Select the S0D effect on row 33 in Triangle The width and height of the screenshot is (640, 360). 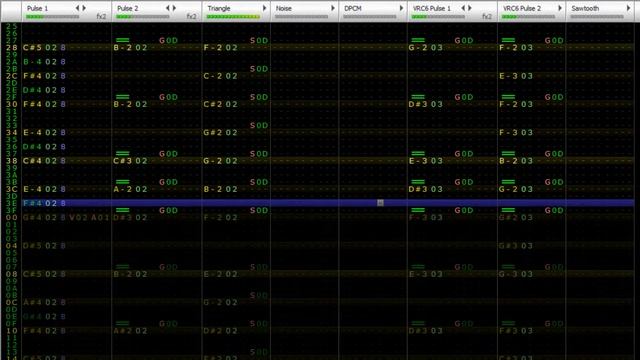[x=259, y=125]
